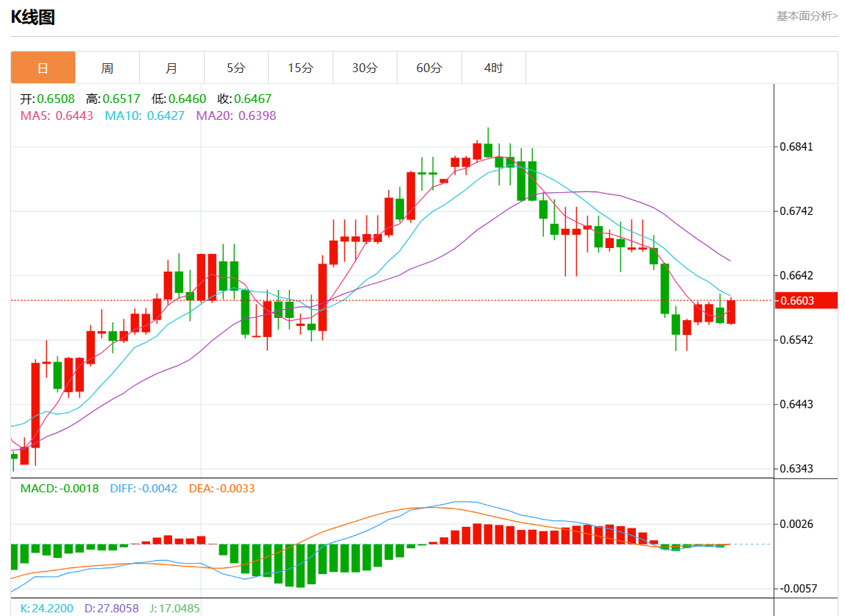Click the MA10 indicator label

pos(144,116)
